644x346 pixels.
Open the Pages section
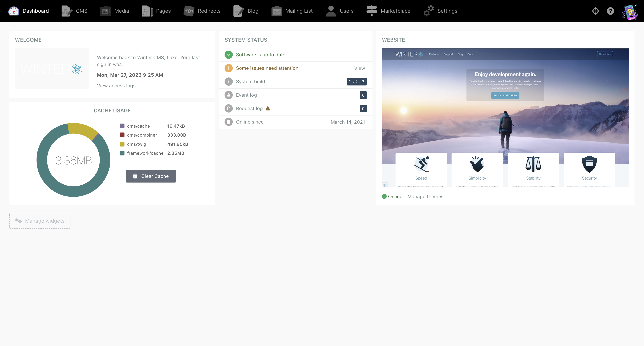point(157,11)
